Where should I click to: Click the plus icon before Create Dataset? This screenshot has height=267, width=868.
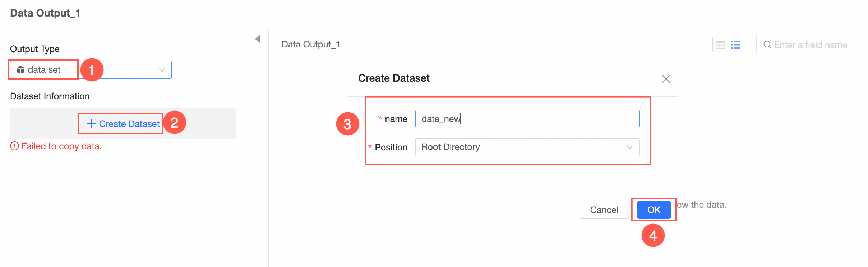point(91,124)
